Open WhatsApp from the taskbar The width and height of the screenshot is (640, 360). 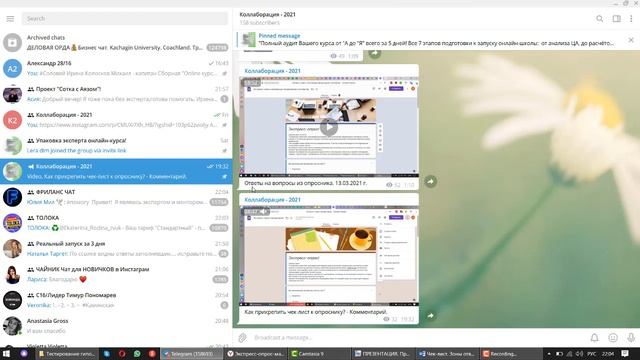tap(137, 353)
